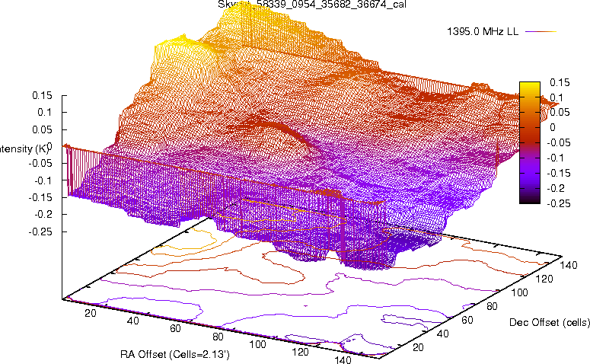Click the intensity color bar gradient
Viewport: 590px width, 364px height.
coord(529,142)
